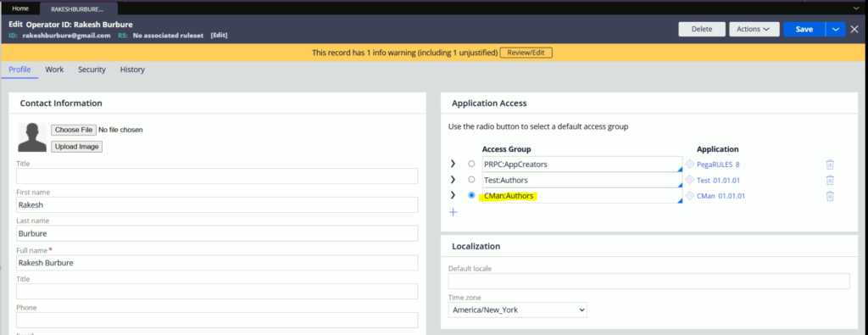
Task: Focus the Default locale input field
Action: coord(648,282)
